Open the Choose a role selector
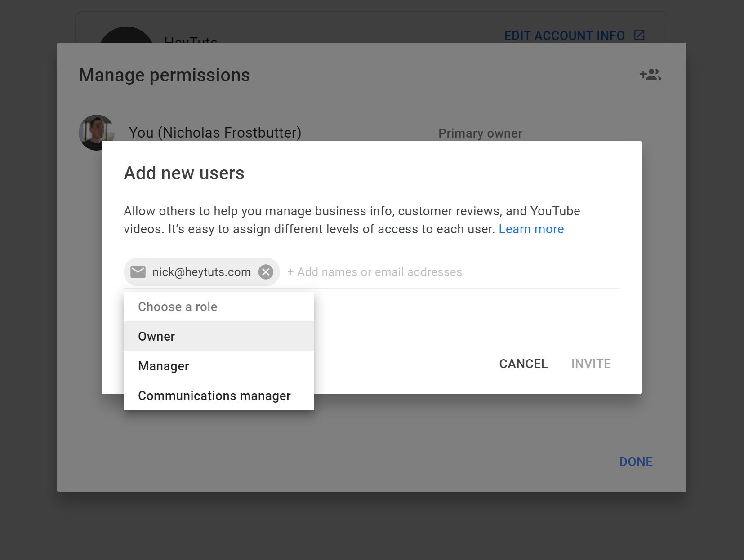Image resolution: width=744 pixels, height=560 pixels. [177, 306]
